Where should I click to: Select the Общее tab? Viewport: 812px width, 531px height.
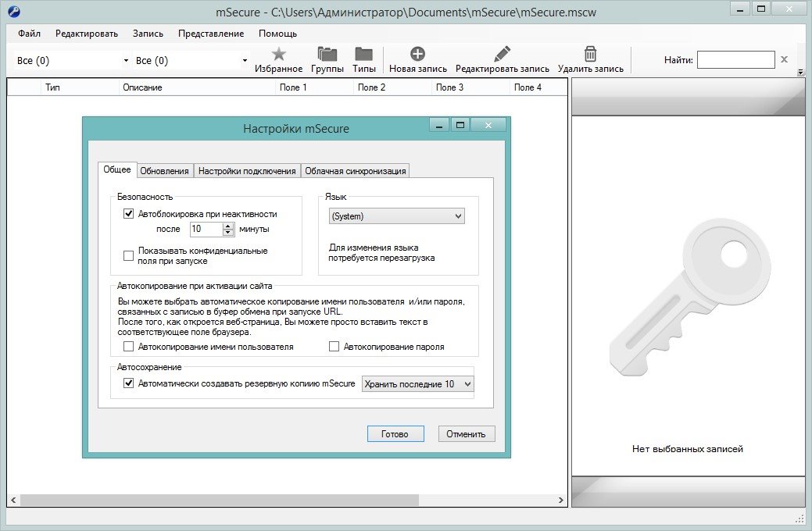(x=117, y=169)
